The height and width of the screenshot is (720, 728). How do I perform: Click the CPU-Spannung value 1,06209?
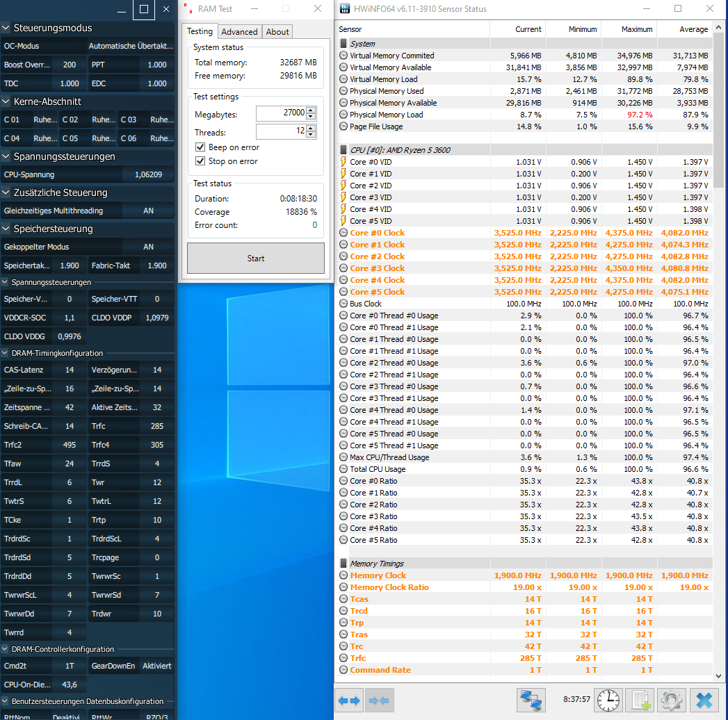point(148,174)
